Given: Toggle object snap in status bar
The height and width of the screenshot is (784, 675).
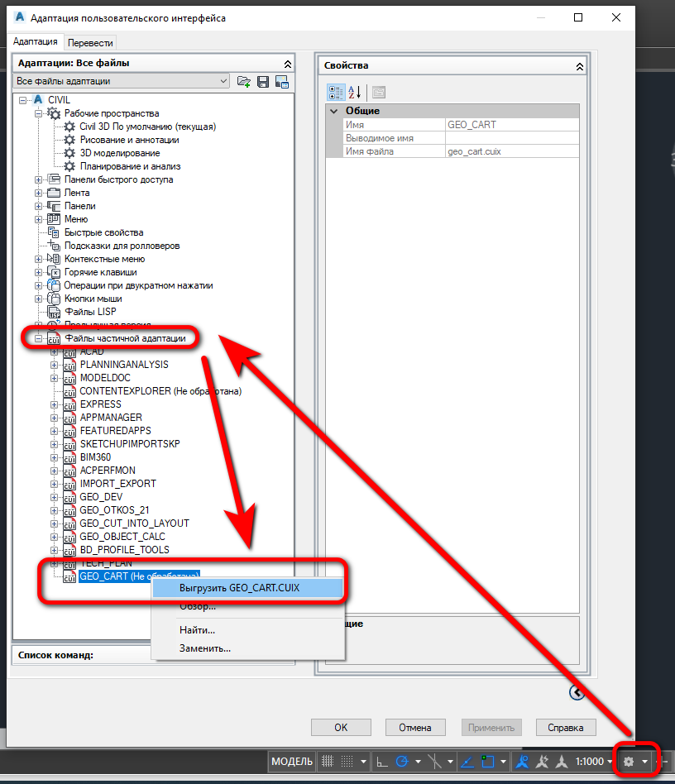Looking at the screenshot, I should coord(488,761).
